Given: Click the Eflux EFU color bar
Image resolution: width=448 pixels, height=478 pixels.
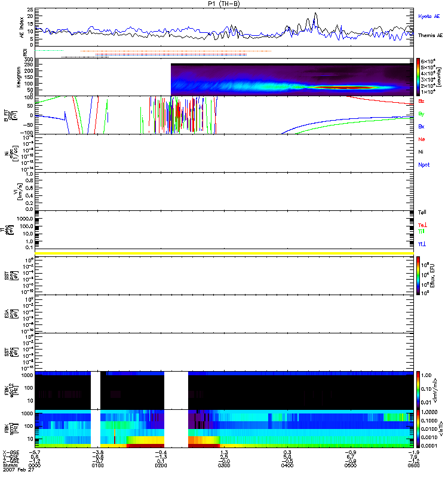Looking at the screenshot, I should [x=418, y=275].
